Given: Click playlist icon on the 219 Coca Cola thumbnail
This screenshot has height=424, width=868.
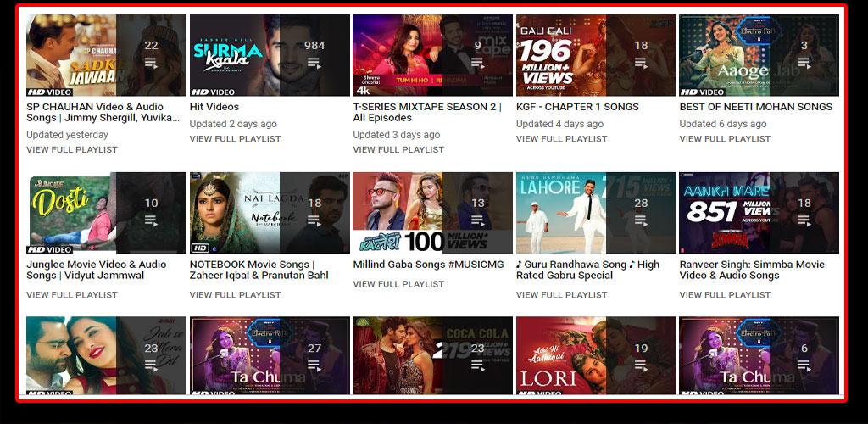Looking at the screenshot, I should click(x=478, y=365).
